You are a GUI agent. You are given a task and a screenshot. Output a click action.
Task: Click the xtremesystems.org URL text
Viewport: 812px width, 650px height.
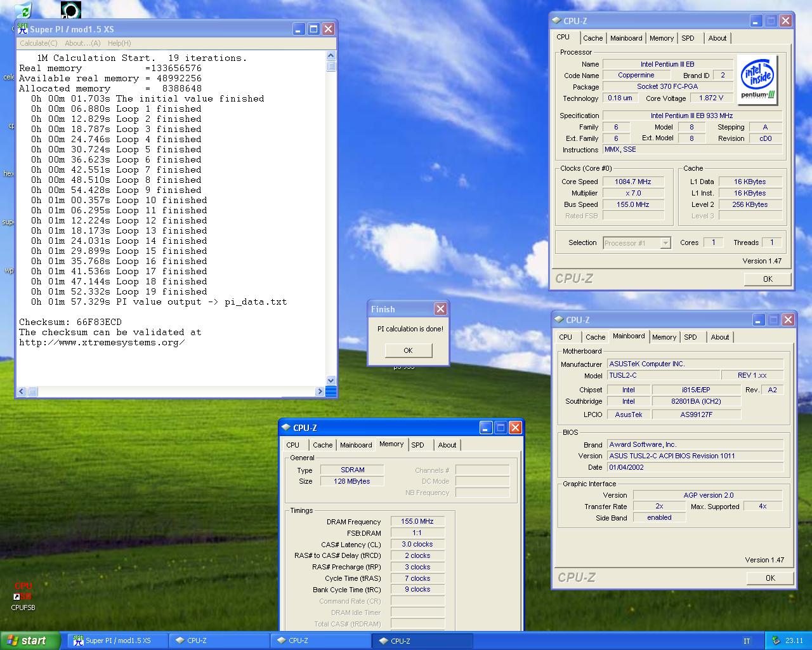tap(102, 342)
